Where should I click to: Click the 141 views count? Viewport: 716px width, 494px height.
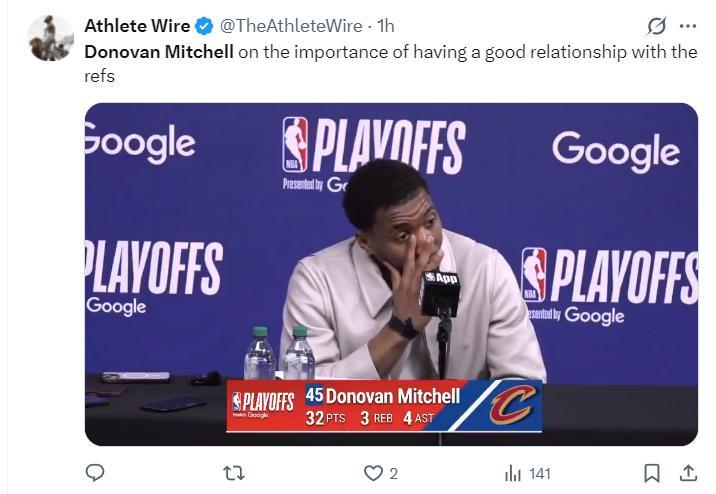(540, 473)
